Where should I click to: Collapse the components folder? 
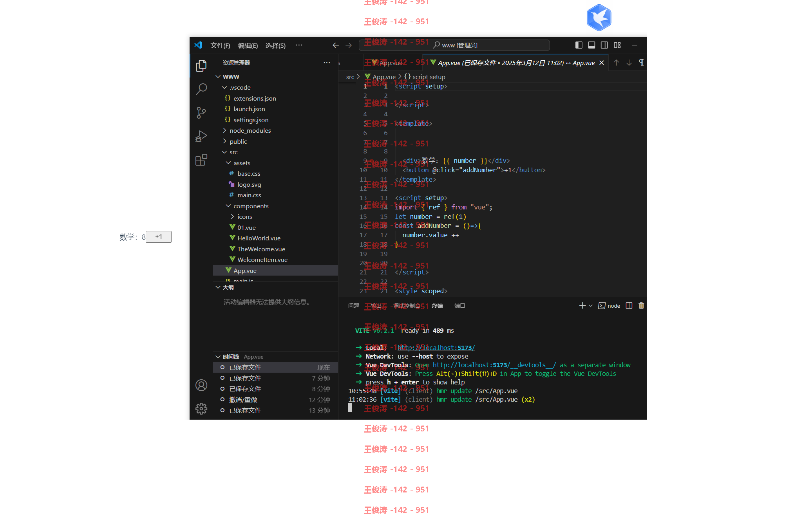pos(275,206)
